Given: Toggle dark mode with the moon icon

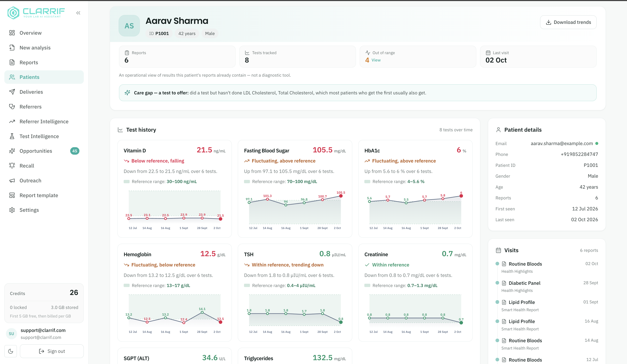Looking at the screenshot, I should point(11,351).
